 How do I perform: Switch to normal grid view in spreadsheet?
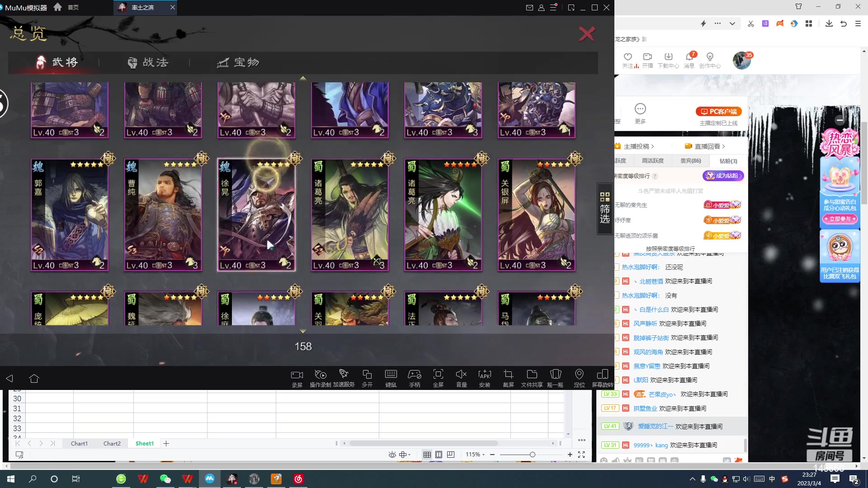427,455
